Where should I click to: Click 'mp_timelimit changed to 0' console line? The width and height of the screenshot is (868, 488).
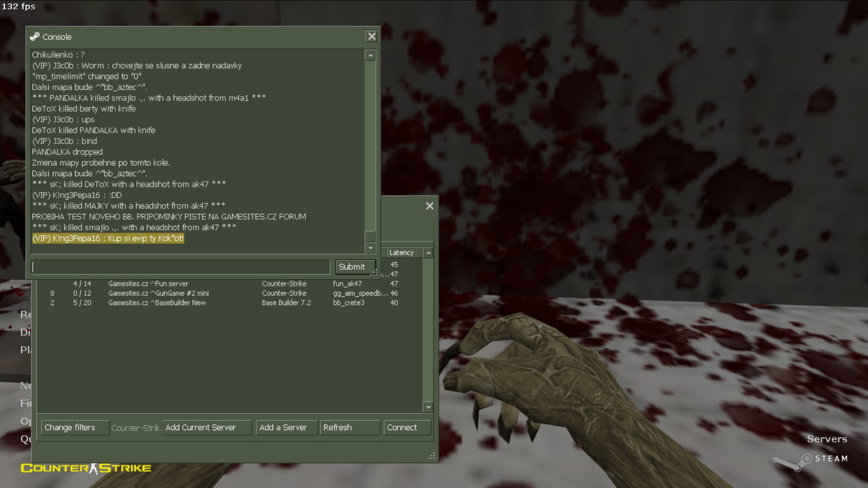86,76
